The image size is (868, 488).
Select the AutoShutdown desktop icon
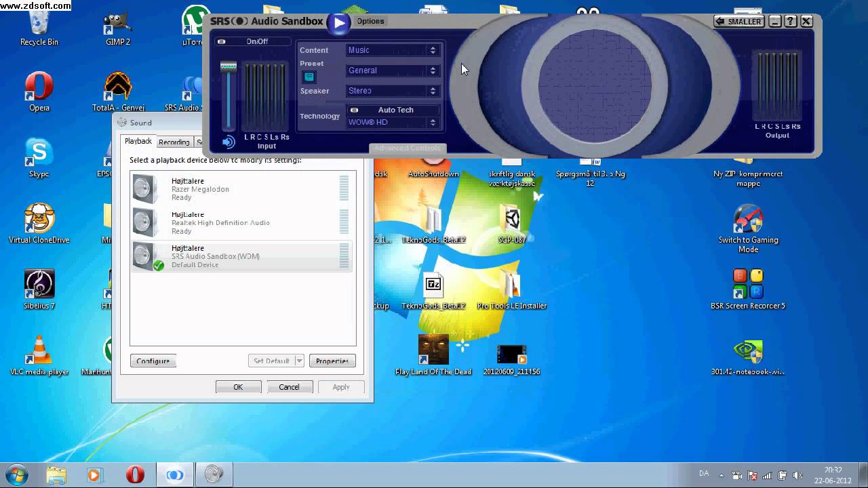click(433, 167)
